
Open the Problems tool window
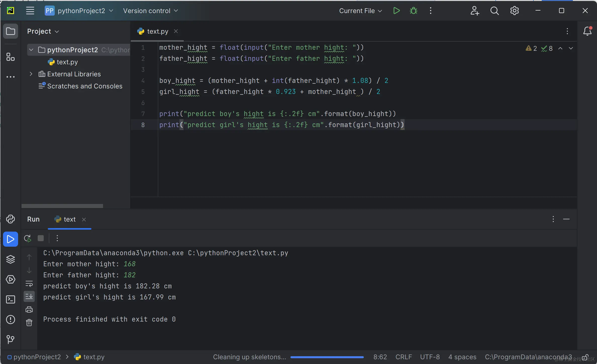tap(10, 320)
